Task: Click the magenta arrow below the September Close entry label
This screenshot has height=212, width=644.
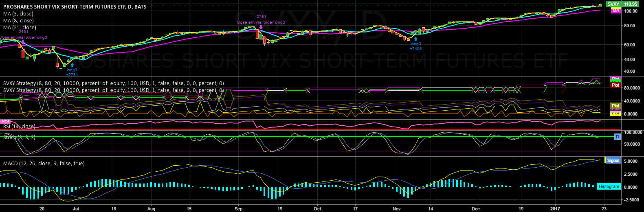Action: pos(261,28)
